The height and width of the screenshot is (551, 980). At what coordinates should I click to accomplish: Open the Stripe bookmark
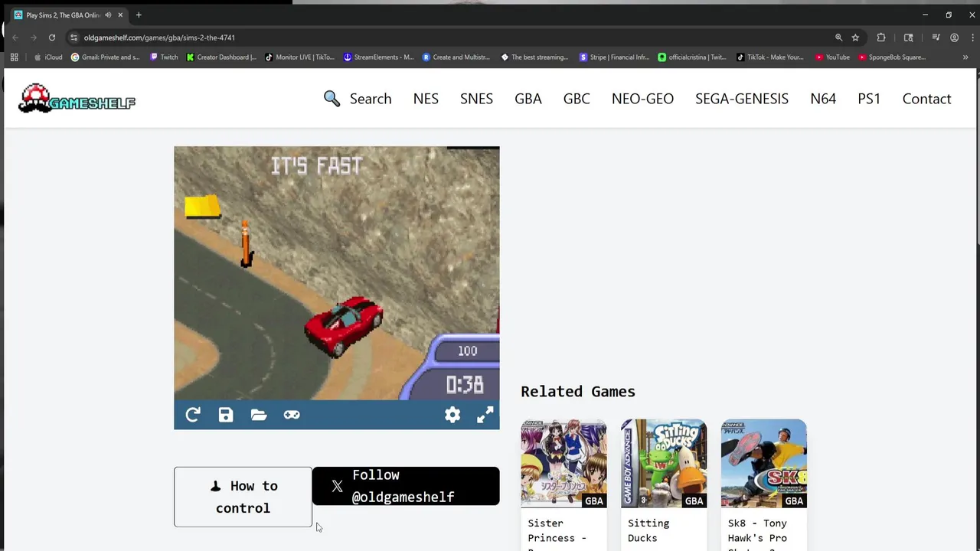pyautogui.click(x=615, y=57)
